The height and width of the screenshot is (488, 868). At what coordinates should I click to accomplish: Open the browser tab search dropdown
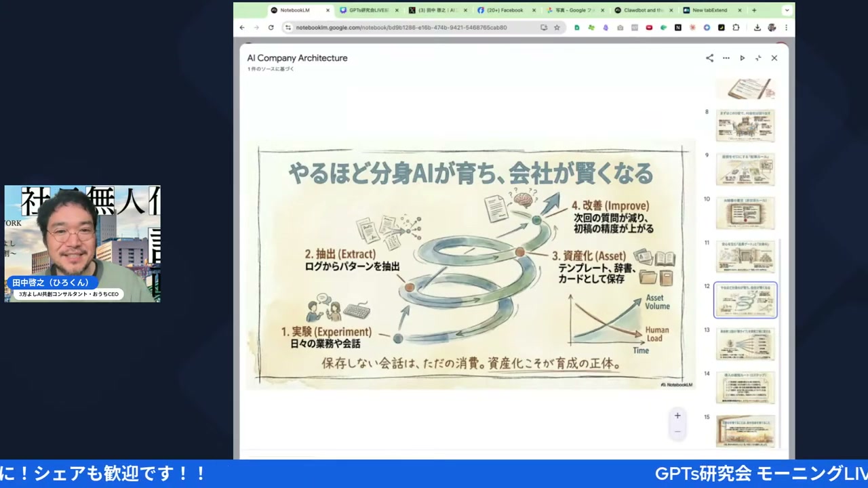pyautogui.click(x=786, y=10)
